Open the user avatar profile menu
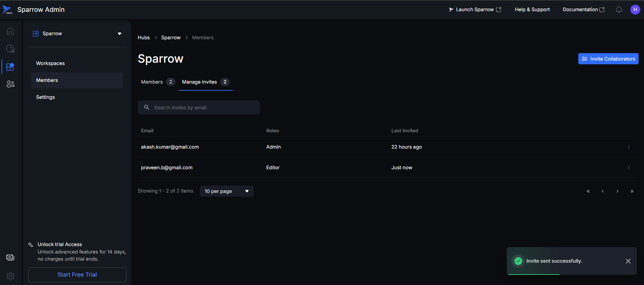The width and height of the screenshot is (644, 285). [x=635, y=10]
